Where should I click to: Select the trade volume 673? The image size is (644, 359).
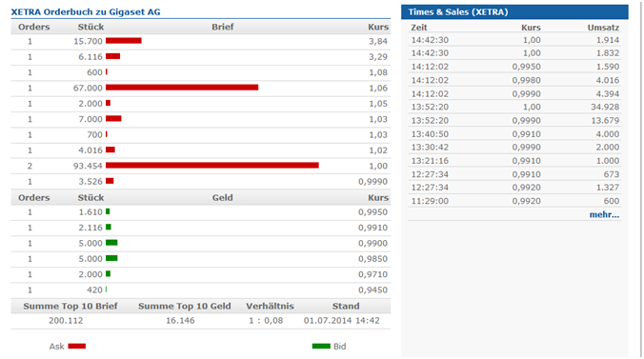click(612, 174)
